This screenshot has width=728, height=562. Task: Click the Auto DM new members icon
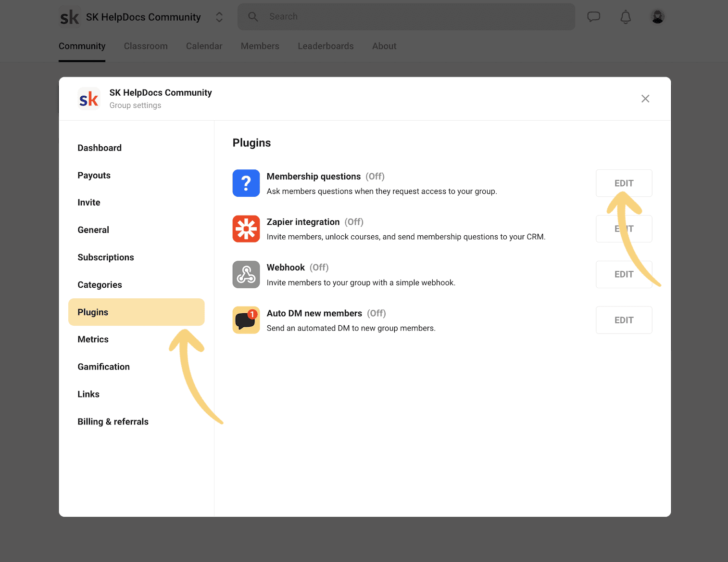point(246,320)
